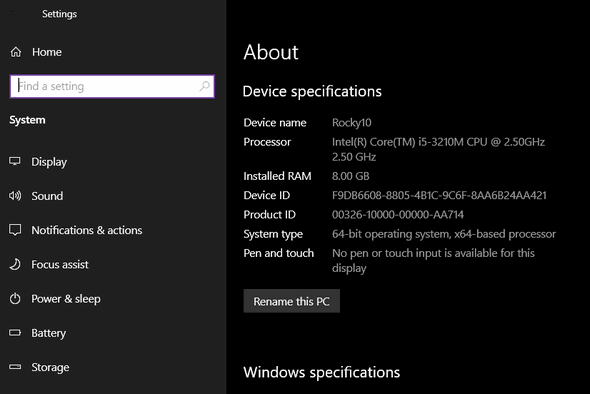The height and width of the screenshot is (394, 590).
Task: Click the Device ID value F9DB6608-8805-4B1C
Action: click(x=439, y=195)
